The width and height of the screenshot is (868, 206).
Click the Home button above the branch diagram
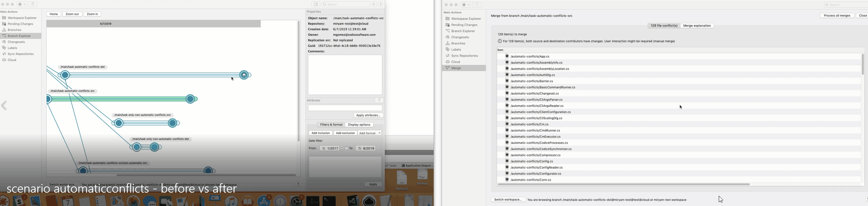pyautogui.click(x=53, y=14)
